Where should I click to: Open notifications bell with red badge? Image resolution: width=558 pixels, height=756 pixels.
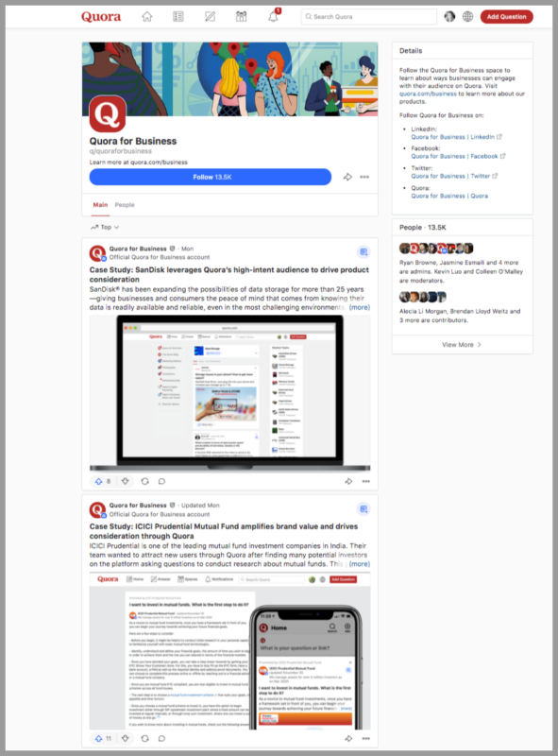click(x=273, y=16)
